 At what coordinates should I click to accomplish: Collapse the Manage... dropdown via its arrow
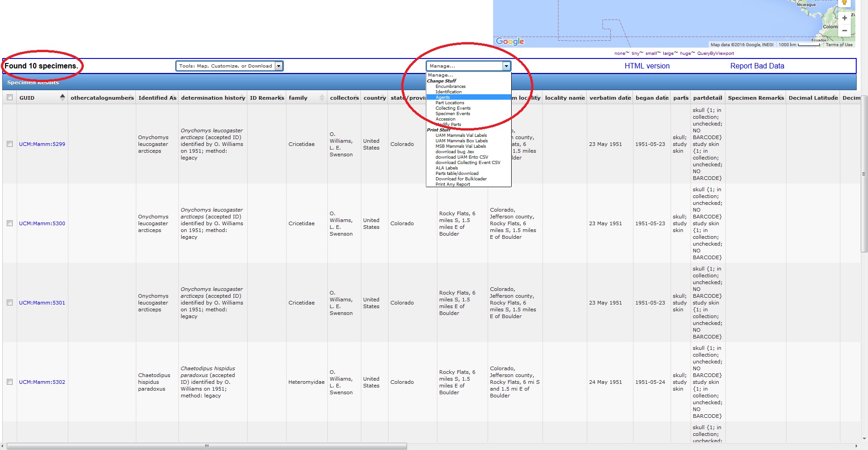click(x=506, y=66)
